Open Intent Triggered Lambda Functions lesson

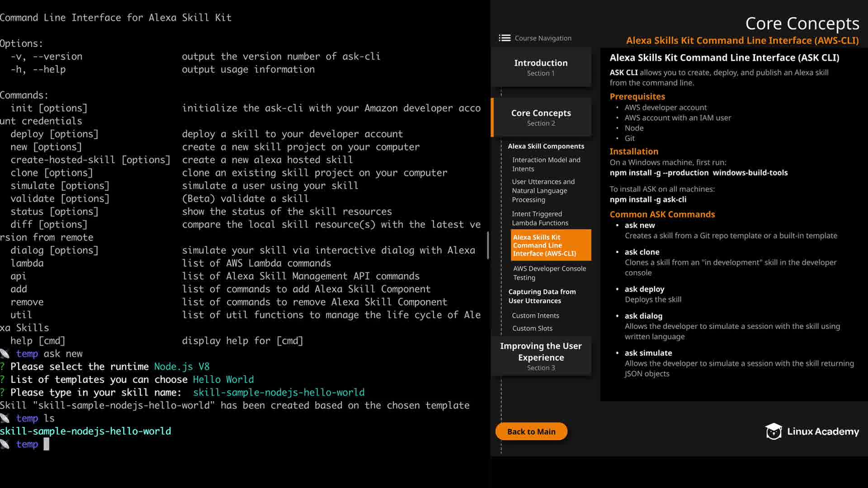coord(540,218)
